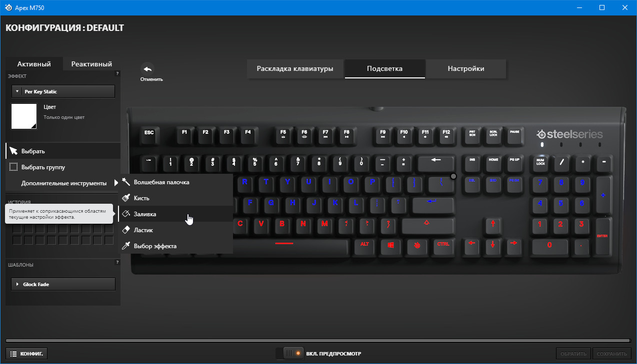This screenshot has width=637, height=364.
Task: Expand the Glock Fade templates dropdown
Action: pos(63,284)
